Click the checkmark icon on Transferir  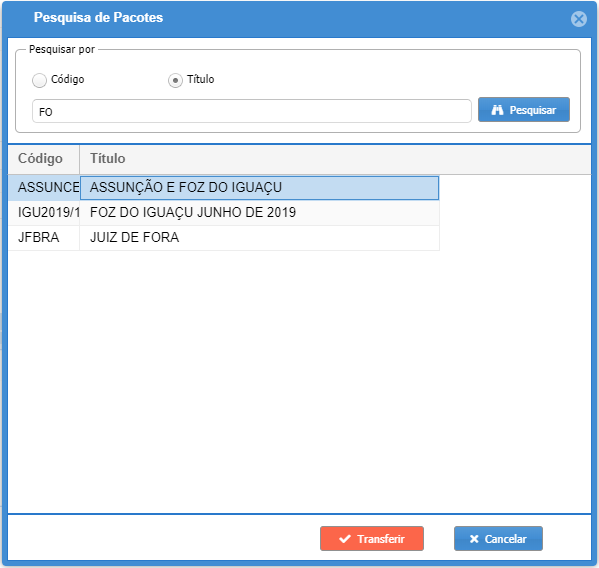click(345, 539)
